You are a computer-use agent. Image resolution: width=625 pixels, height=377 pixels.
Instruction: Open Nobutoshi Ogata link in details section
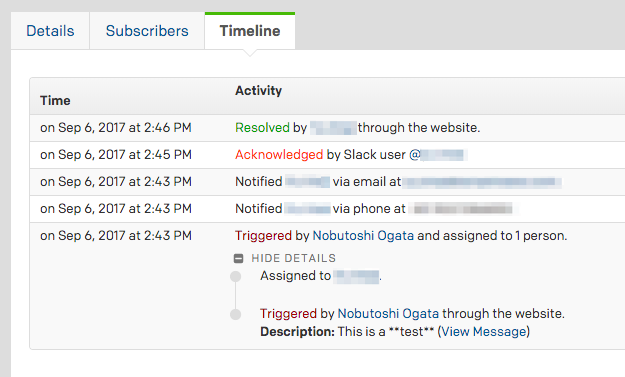click(388, 314)
